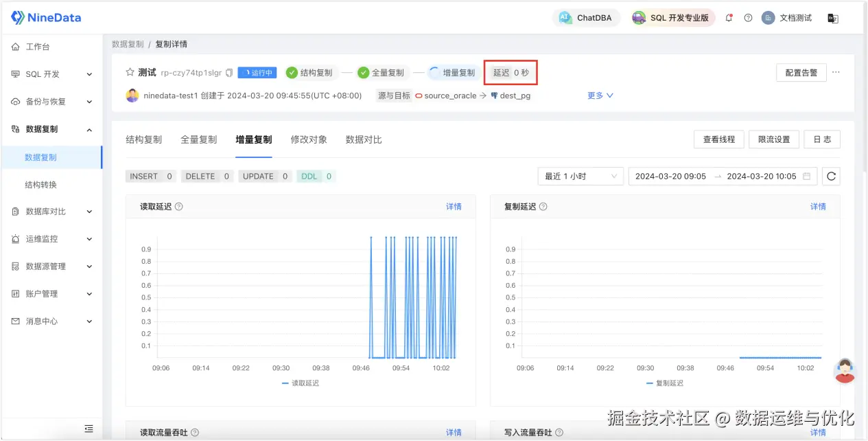Viewport: 868px width, 441px height.
Task: Click the DDL 0 counter tag
Action: [x=316, y=177]
